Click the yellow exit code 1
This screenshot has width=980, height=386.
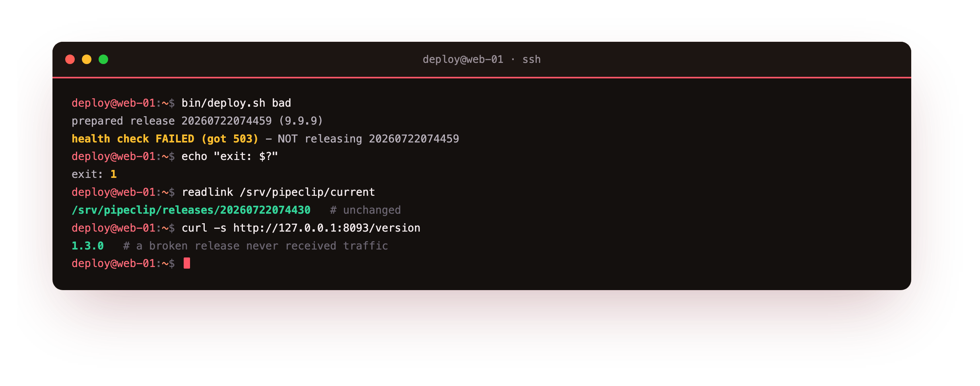(x=114, y=174)
